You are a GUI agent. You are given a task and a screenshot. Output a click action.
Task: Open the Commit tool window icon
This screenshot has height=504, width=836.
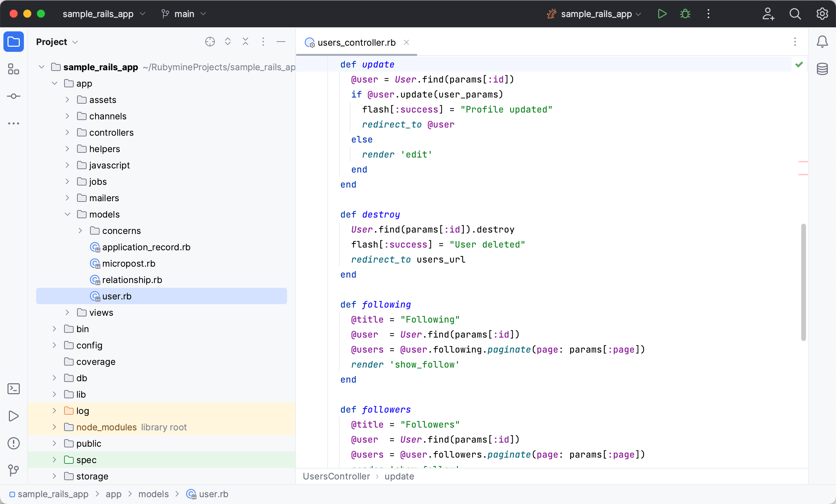click(14, 97)
